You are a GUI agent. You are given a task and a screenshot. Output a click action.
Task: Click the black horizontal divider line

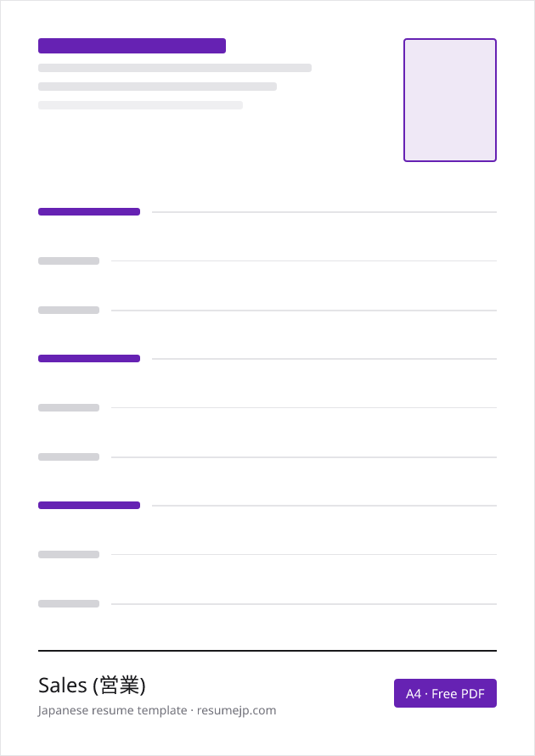coord(267,651)
